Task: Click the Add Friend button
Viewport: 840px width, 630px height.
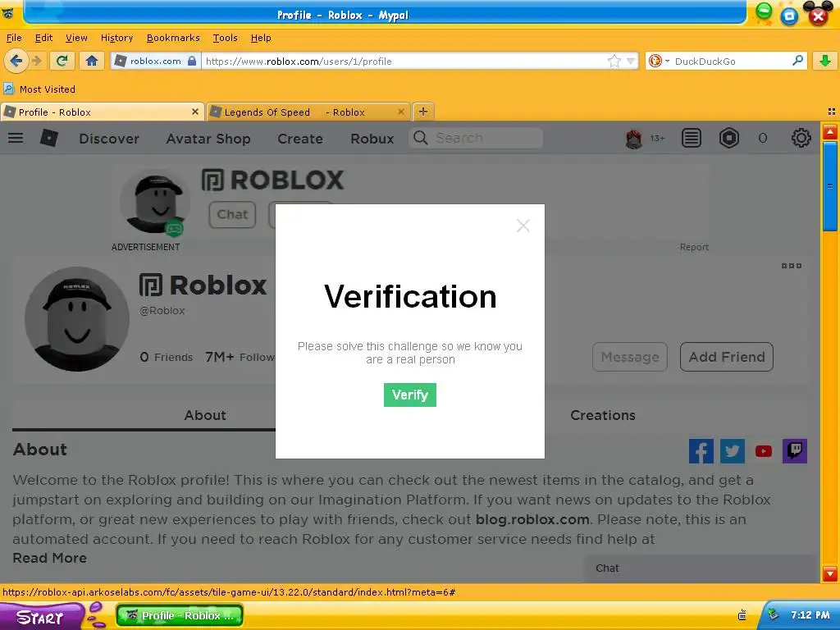Action: click(x=727, y=357)
